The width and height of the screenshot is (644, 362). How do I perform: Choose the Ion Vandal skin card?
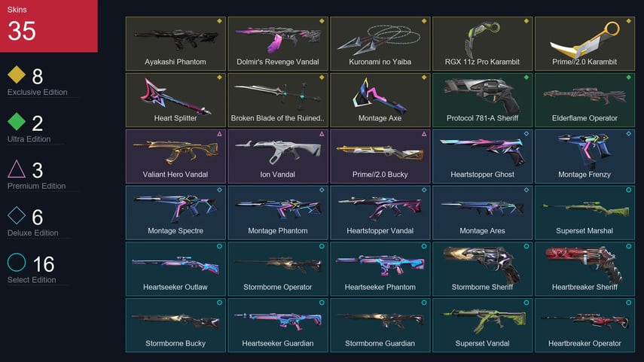278,156
